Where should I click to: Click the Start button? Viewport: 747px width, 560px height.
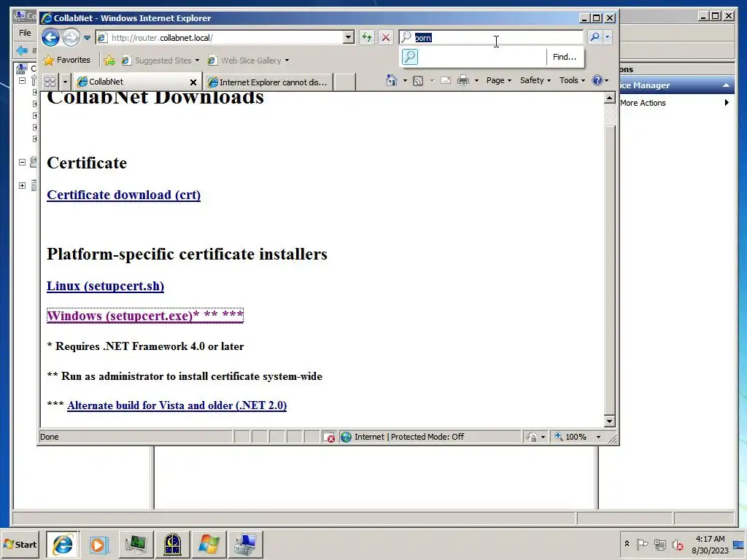click(x=20, y=544)
